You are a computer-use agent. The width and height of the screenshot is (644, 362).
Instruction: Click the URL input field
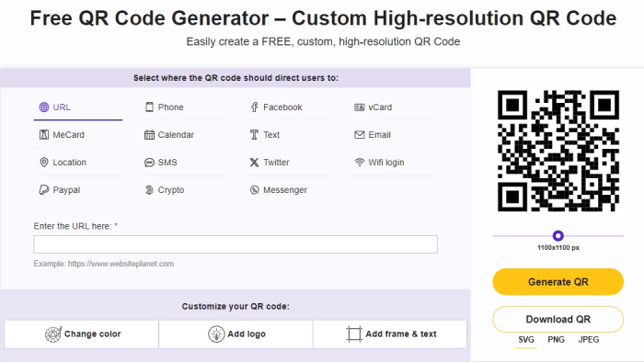click(236, 244)
